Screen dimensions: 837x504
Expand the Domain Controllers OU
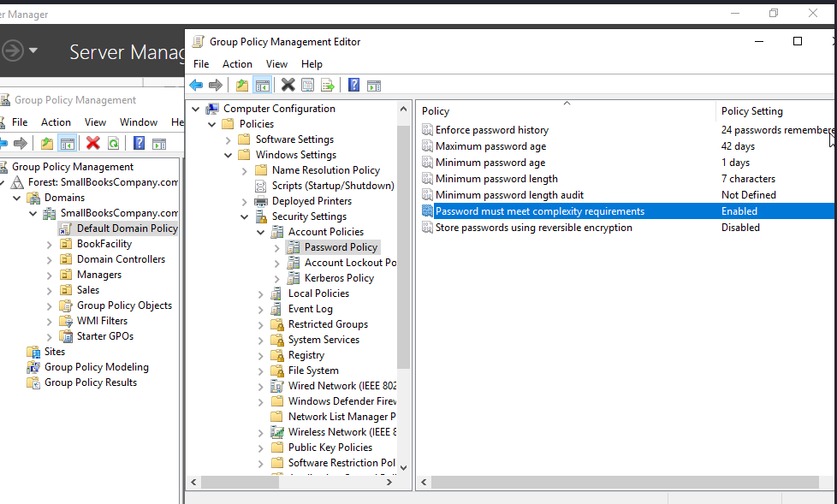point(49,260)
